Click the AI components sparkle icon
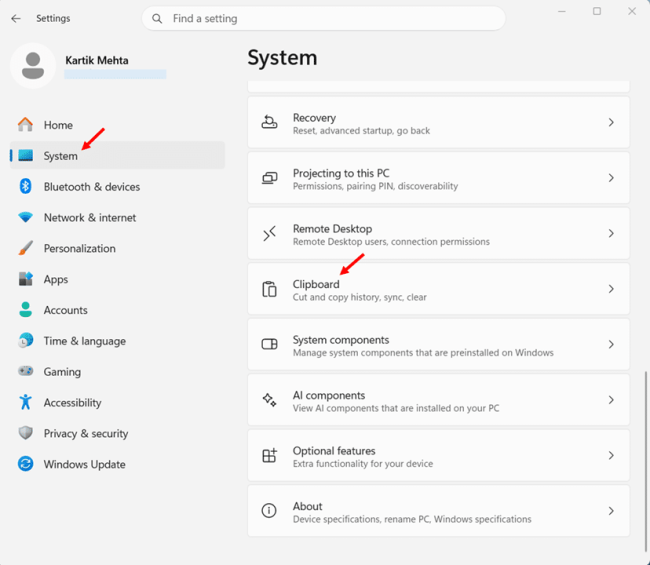 coord(269,400)
